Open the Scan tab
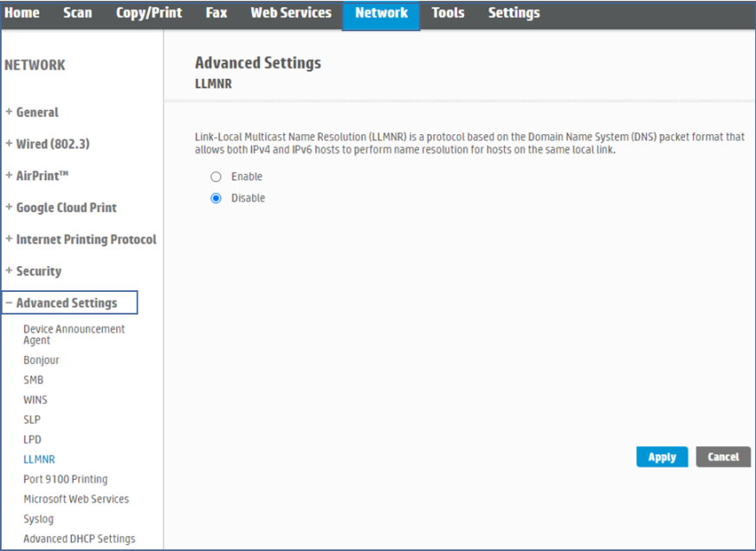Screen dimensions: 756x551 pos(78,13)
